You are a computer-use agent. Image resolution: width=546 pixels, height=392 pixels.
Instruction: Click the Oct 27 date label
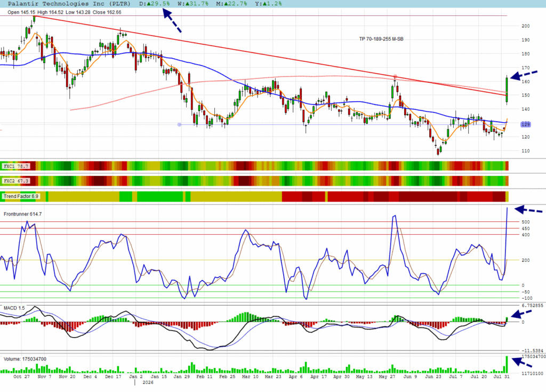[x=21, y=377]
